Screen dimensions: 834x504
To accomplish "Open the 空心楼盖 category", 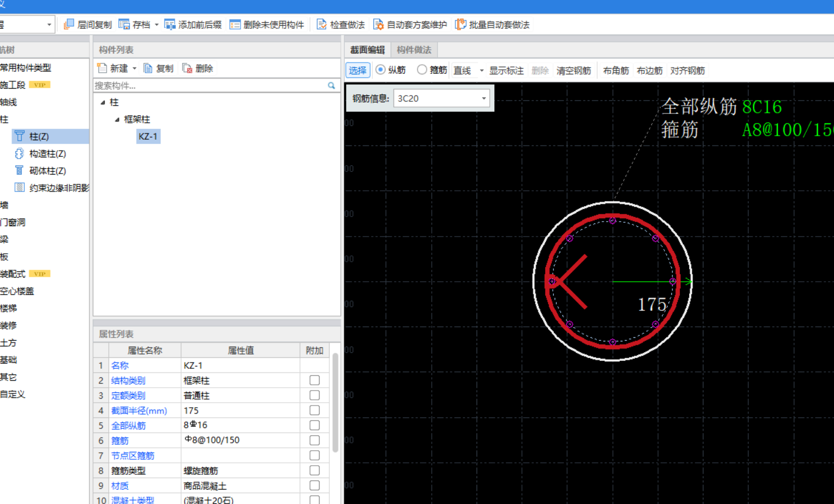I will [17, 291].
